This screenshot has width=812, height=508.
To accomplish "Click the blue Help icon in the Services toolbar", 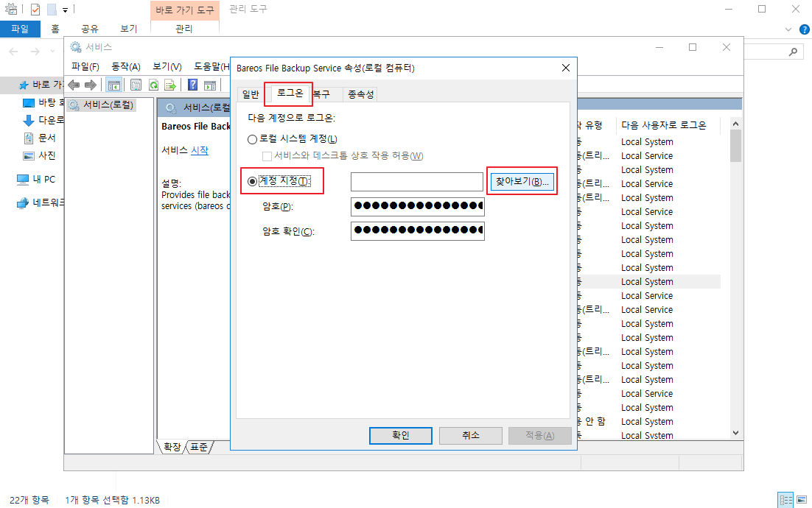I will pyautogui.click(x=192, y=85).
